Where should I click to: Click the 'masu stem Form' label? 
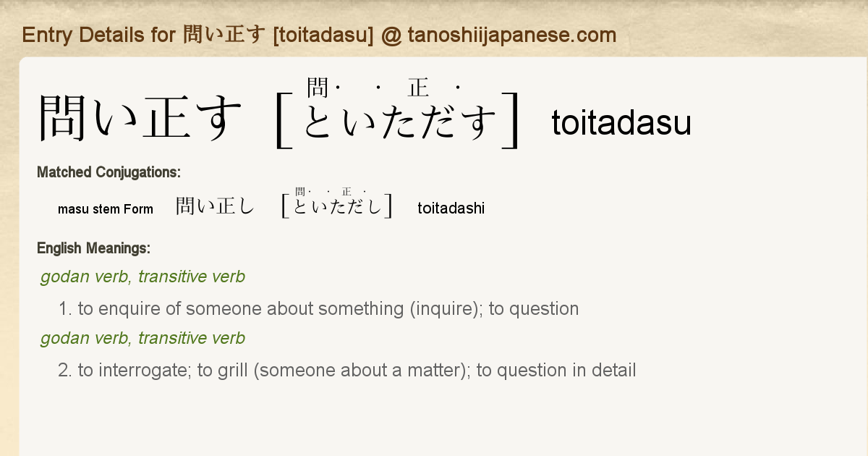[x=106, y=209]
